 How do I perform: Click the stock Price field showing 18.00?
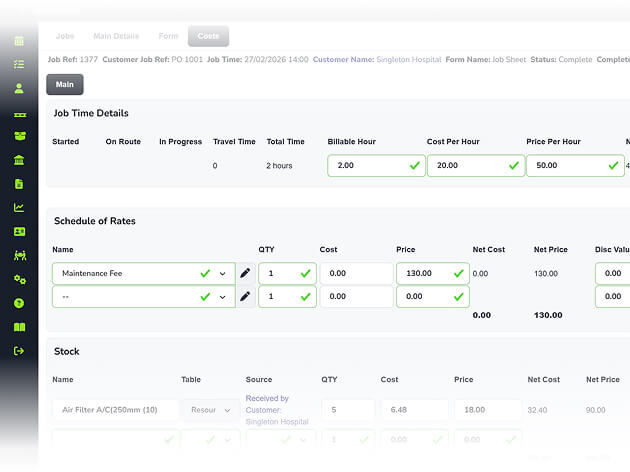[x=488, y=410]
